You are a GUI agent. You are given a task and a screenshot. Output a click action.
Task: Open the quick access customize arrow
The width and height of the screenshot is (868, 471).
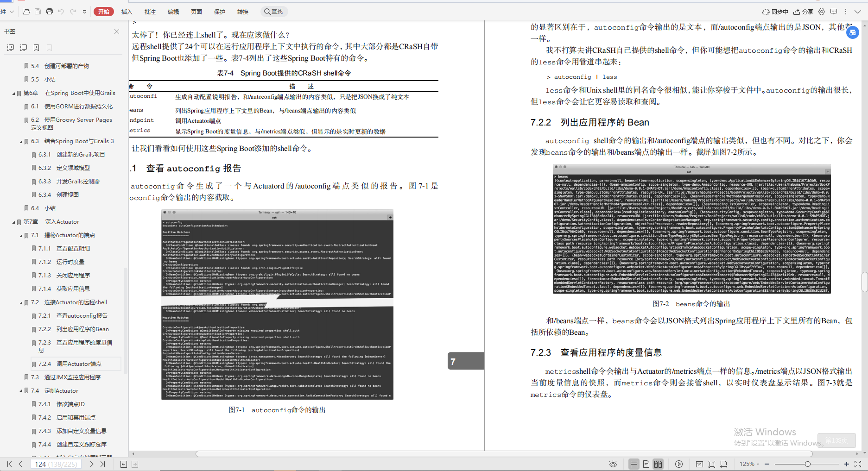(x=84, y=12)
